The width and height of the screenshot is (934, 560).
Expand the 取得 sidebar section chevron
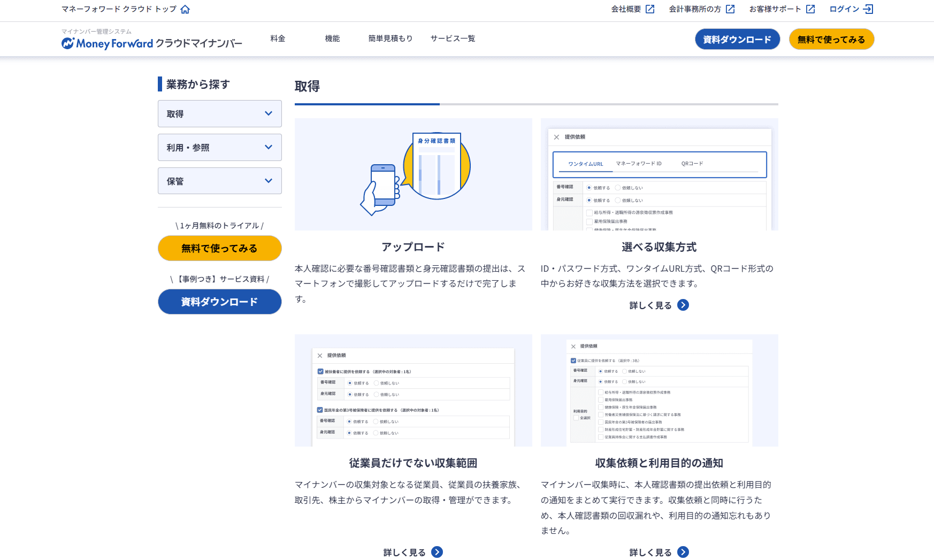pyautogui.click(x=269, y=113)
